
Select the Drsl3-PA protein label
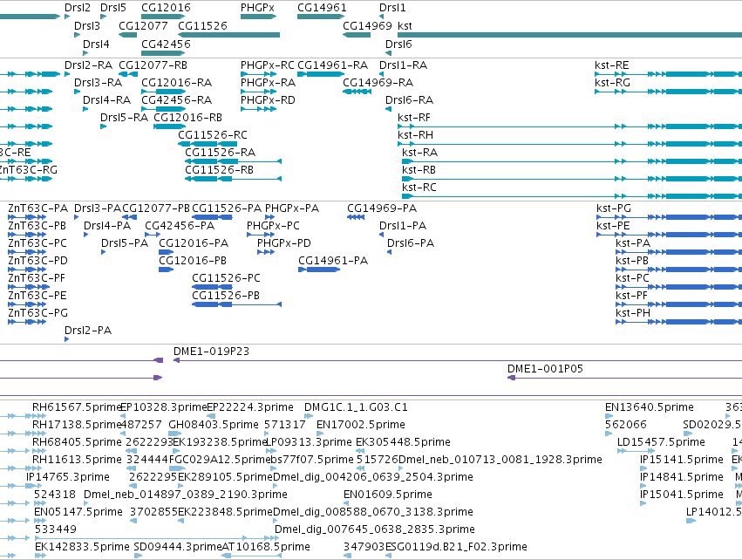[x=98, y=208]
